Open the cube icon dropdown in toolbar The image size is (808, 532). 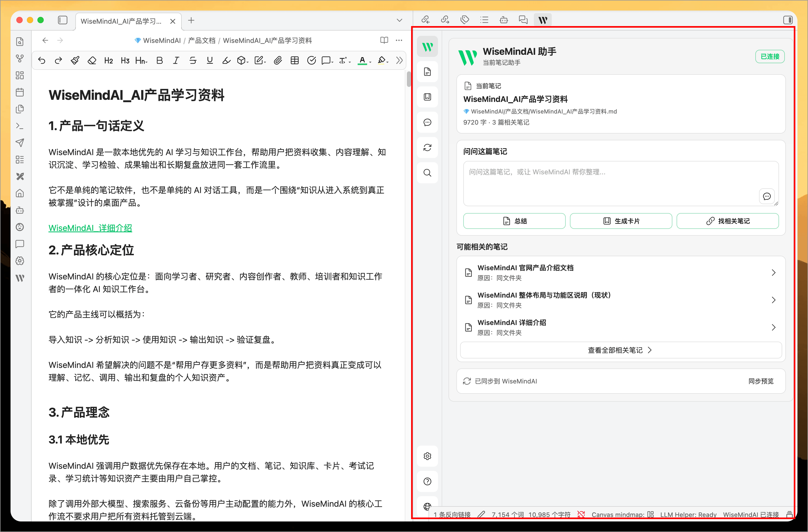(x=243, y=60)
